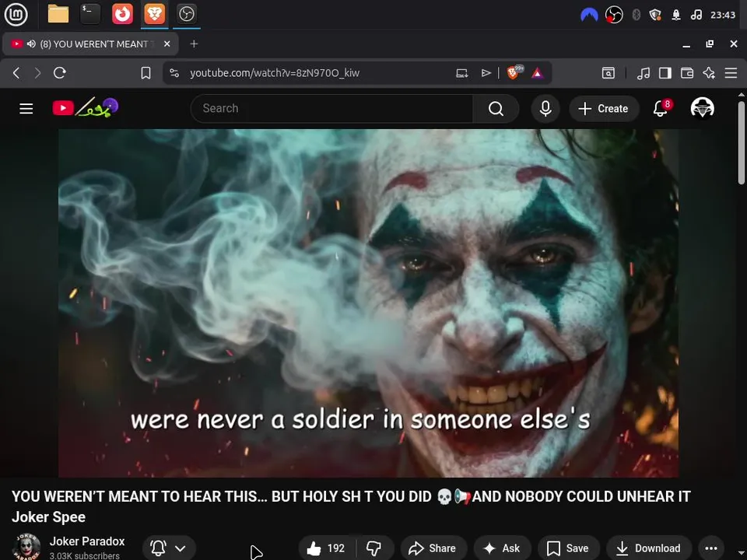747x560 pixels.
Task: Click the video title text
Action: [351, 506]
